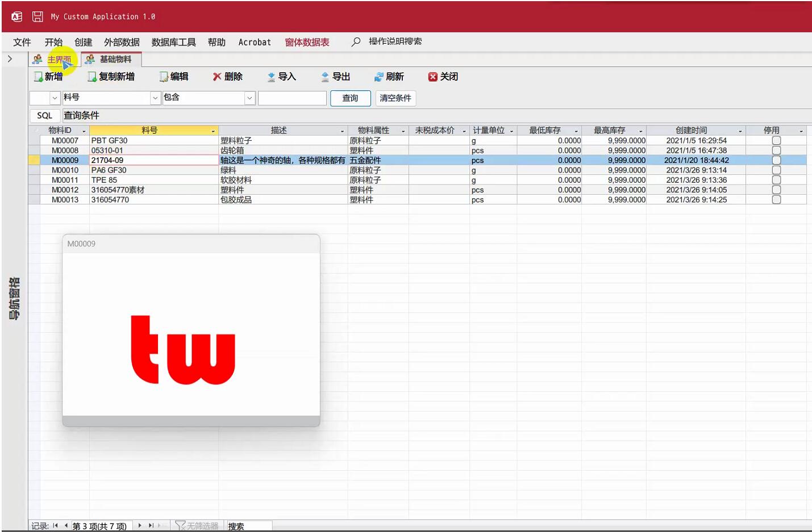Image resolution: width=812 pixels, height=532 pixels.
Task: Select cell 316054770素材
Action: [x=153, y=190]
